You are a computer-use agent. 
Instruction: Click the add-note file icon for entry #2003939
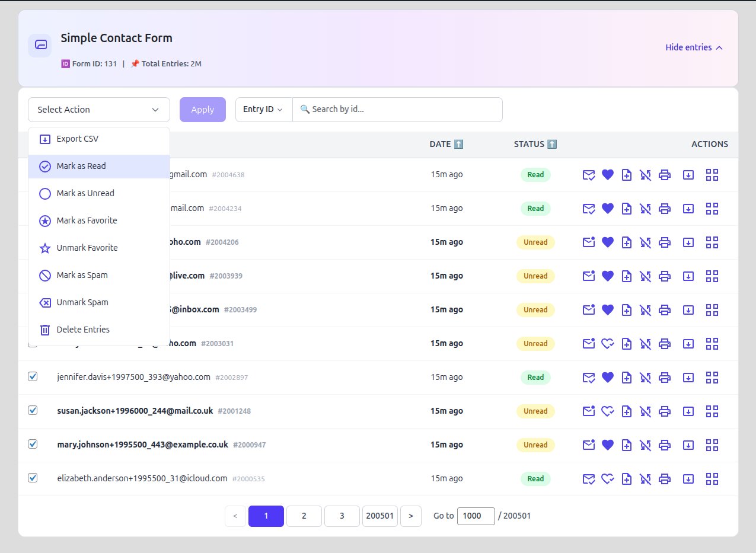pos(626,276)
